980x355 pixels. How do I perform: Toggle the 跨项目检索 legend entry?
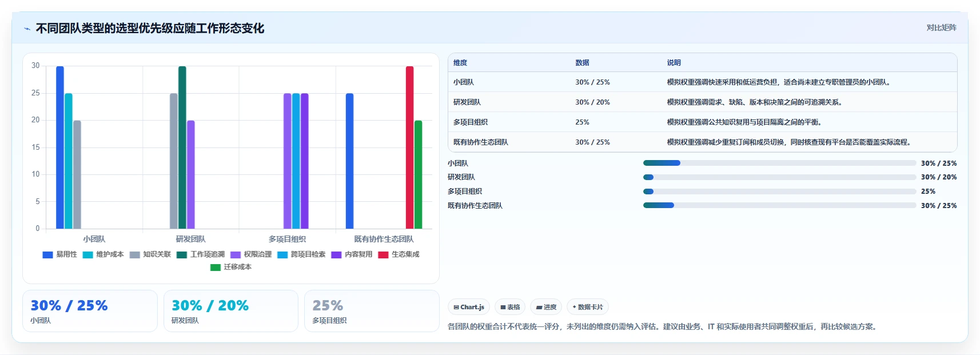pyautogui.click(x=301, y=254)
